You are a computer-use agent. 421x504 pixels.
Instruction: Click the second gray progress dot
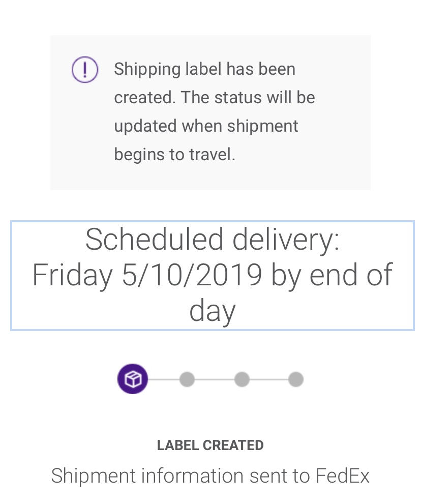click(x=187, y=379)
